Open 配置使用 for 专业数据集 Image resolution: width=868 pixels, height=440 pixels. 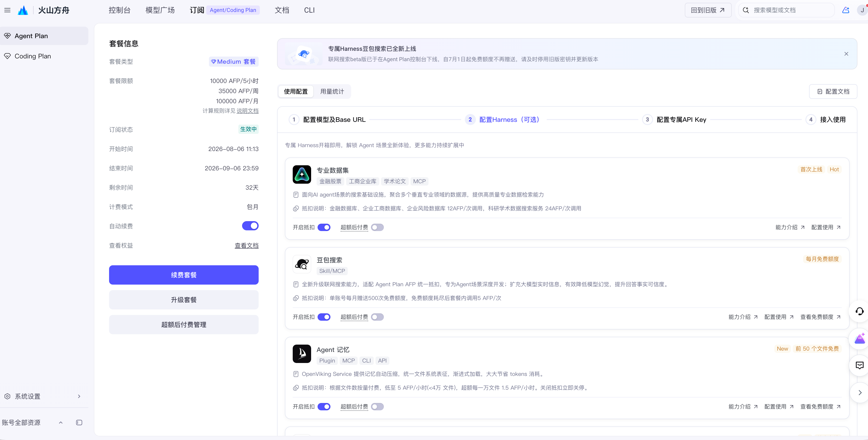[826, 227]
